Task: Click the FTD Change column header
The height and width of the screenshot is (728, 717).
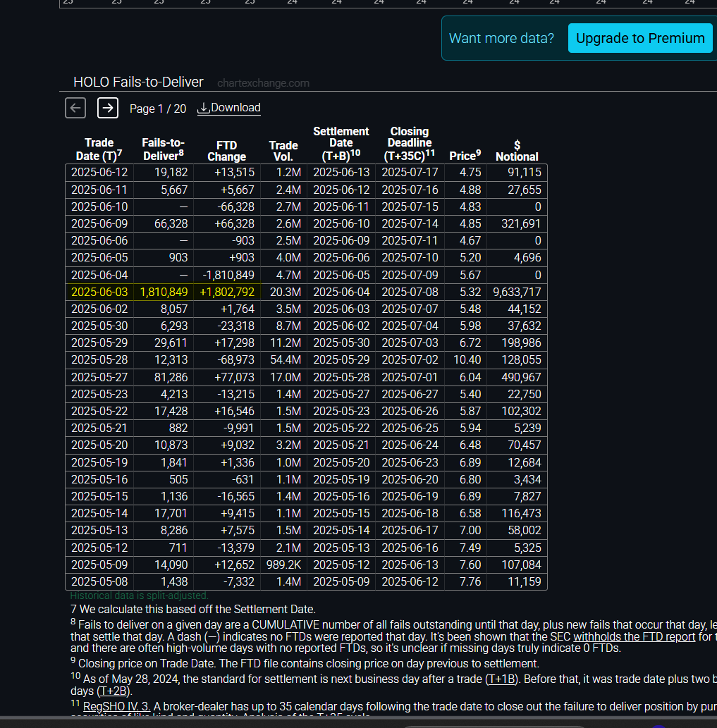Action: (x=226, y=151)
